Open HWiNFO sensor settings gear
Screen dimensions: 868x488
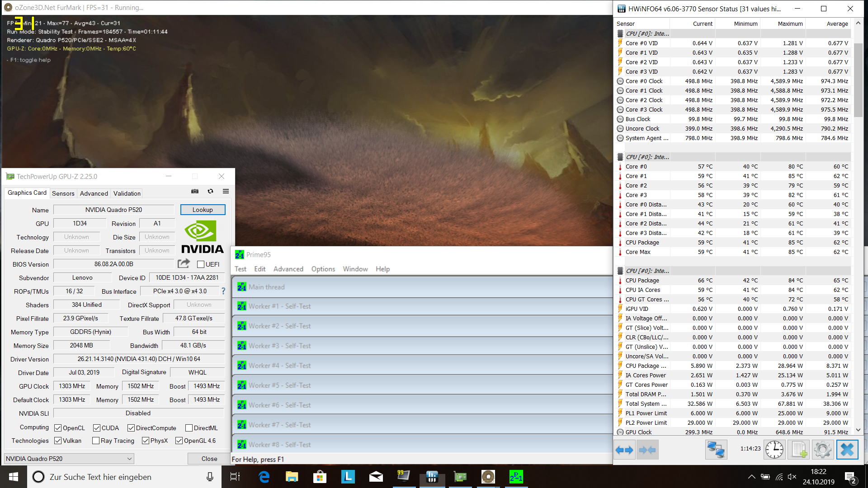(x=822, y=450)
